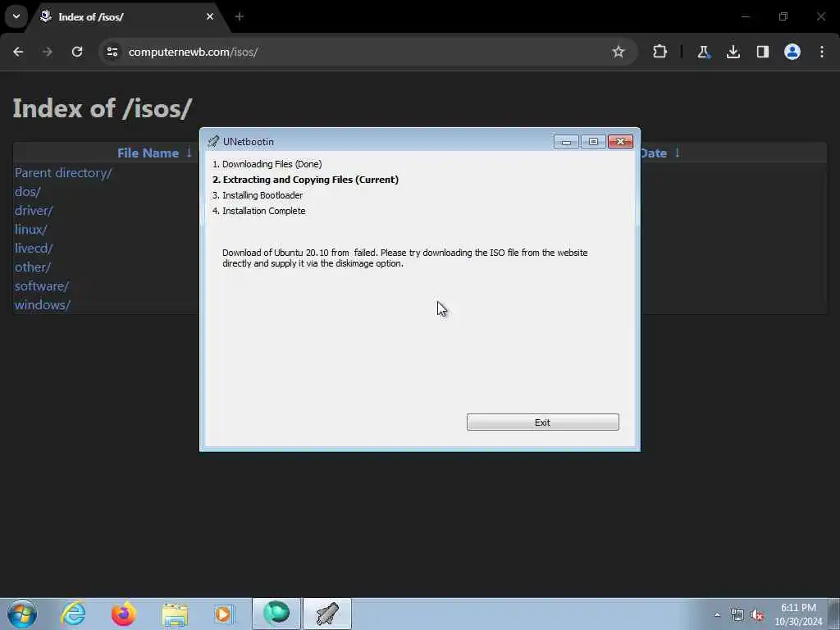Open Windows Media Player from taskbar
Screen dimensions: 840x630
[x=224, y=614]
